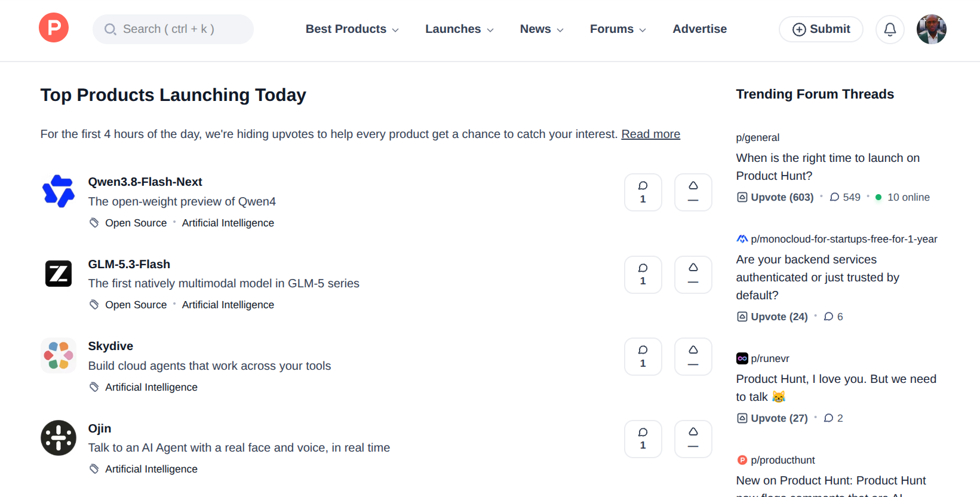Click the search magnifier icon
The height and width of the screenshot is (497, 980).
(x=110, y=29)
